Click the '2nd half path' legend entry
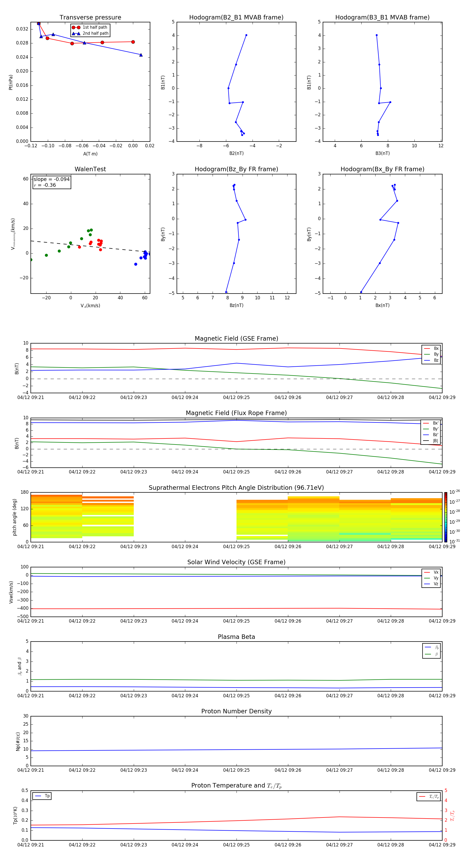 click(x=90, y=33)
